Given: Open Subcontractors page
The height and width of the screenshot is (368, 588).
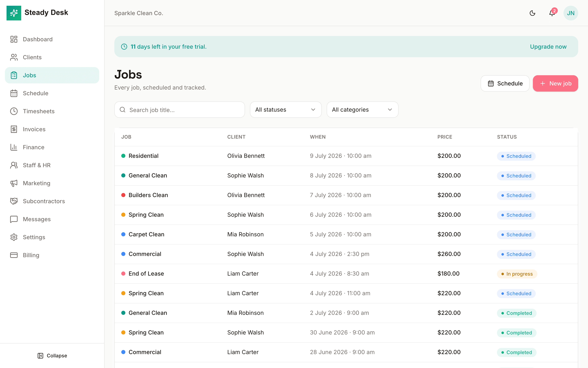Looking at the screenshot, I should click(x=52, y=201).
